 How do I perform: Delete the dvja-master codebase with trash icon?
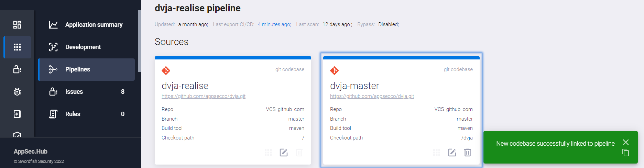tap(468, 153)
